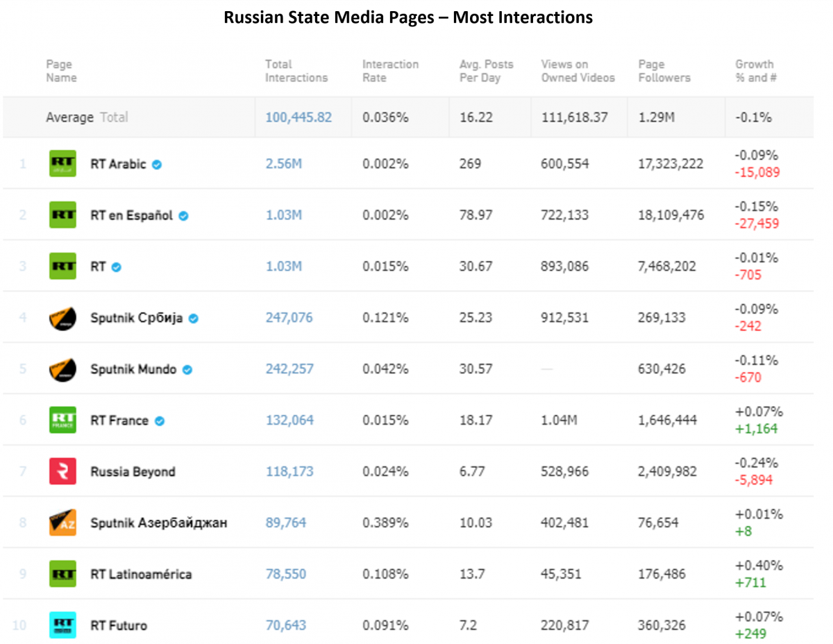Click Sputnik Србија video views 912,531
Image resolution: width=833 pixels, height=644 pixels.
[564, 318]
